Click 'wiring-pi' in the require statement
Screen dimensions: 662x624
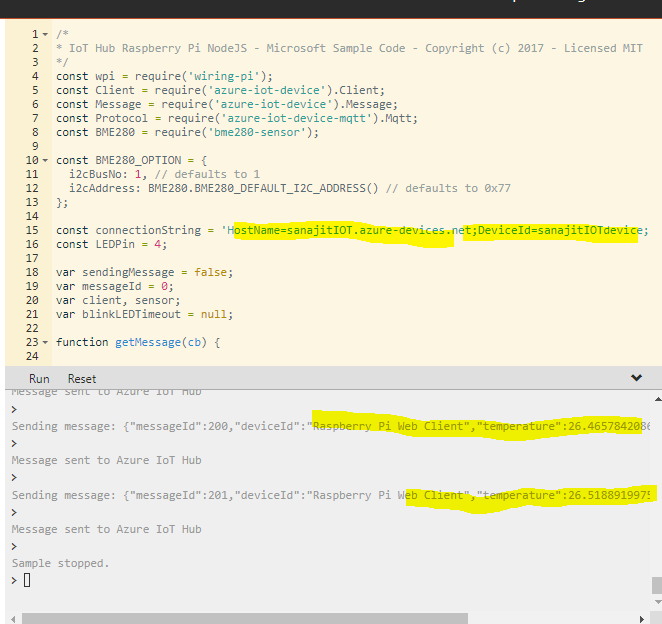click(x=223, y=76)
